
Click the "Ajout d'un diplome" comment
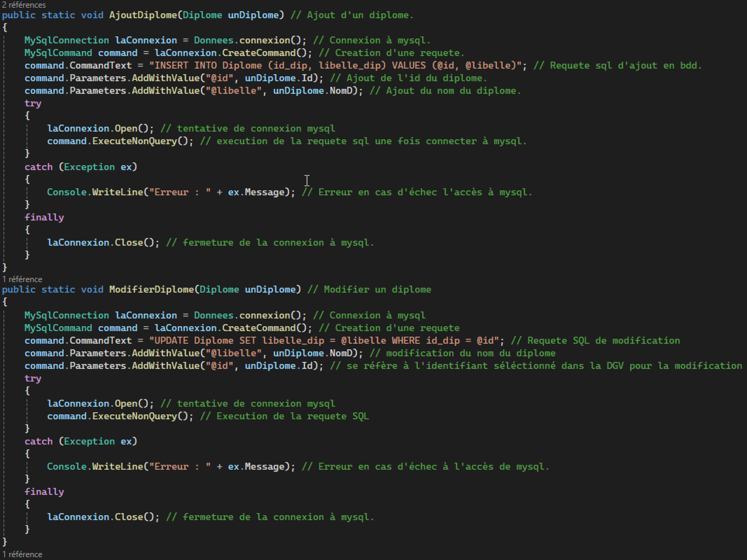[352, 15]
